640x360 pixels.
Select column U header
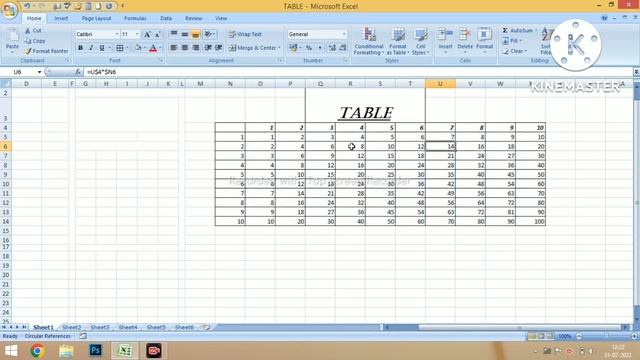tap(440, 84)
